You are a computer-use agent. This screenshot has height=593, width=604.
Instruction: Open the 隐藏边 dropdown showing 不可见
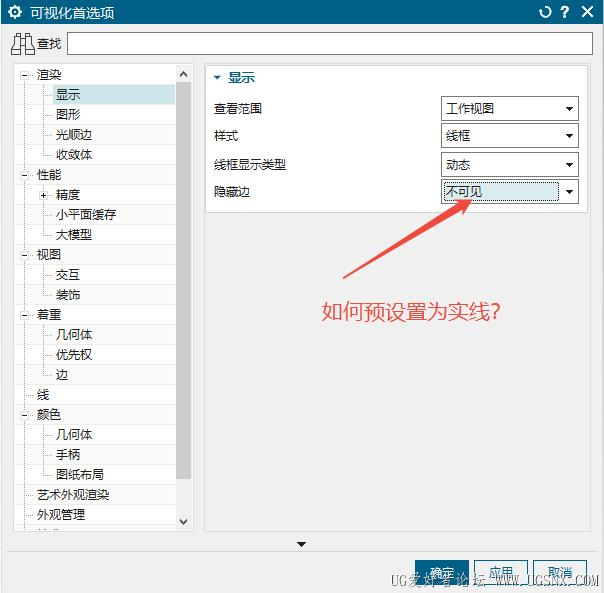coord(510,191)
